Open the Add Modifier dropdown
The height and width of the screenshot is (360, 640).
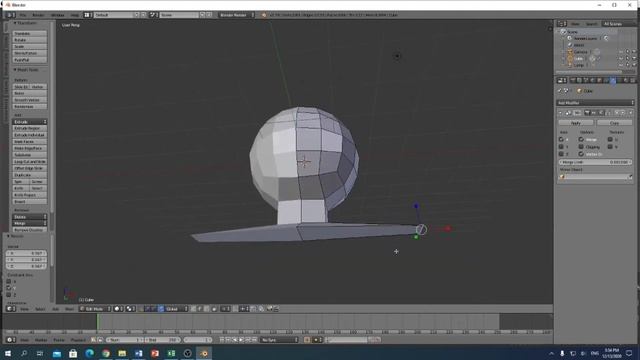tap(596, 103)
